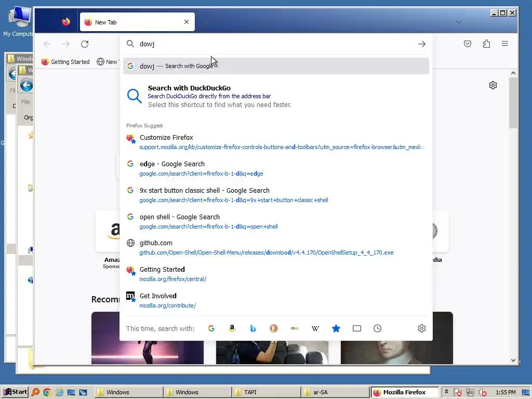The image size is (532, 399).
Task: Go back one page in Firefox
Action: coord(47,44)
